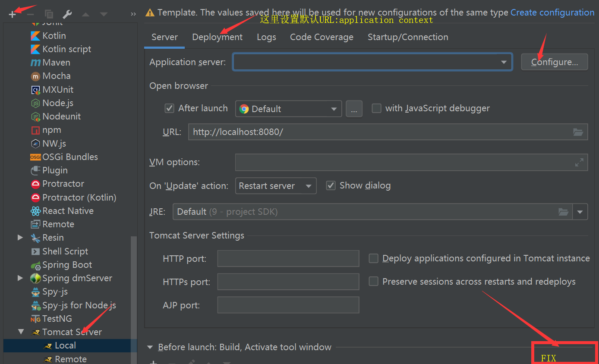The width and height of the screenshot is (599, 364).
Task: Select the Spring Boot icon
Action: point(35,265)
